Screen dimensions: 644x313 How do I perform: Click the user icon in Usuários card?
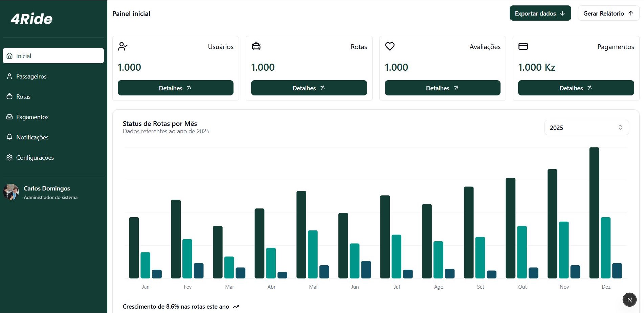[x=123, y=46]
